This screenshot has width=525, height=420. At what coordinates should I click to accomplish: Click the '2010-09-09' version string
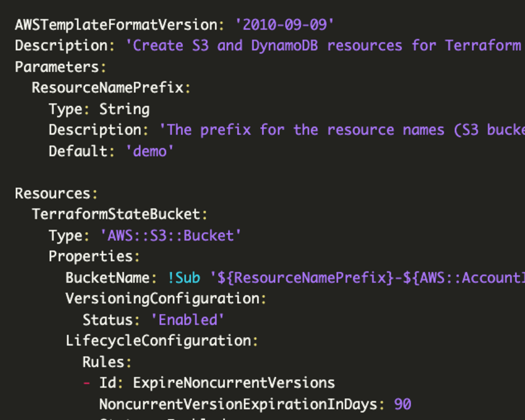click(284, 25)
